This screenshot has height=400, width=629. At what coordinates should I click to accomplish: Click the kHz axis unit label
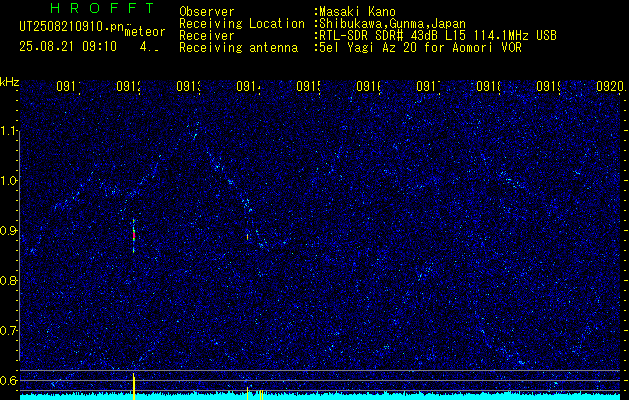10,82
